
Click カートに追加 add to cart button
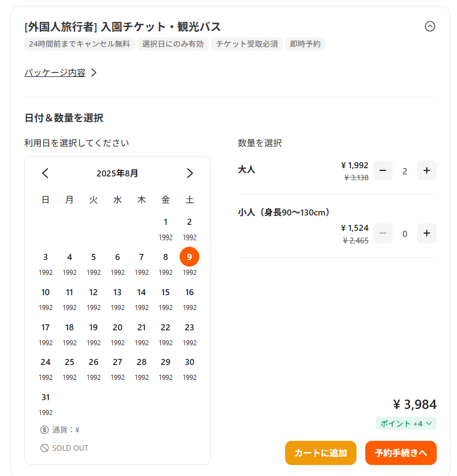[x=321, y=453]
